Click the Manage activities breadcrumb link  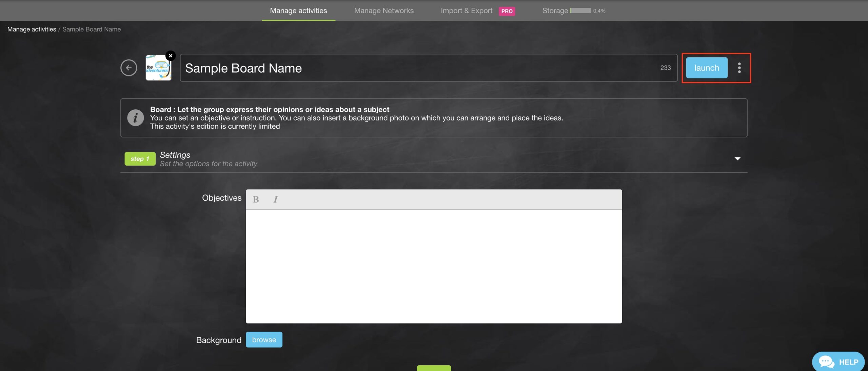pyautogui.click(x=32, y=29)
